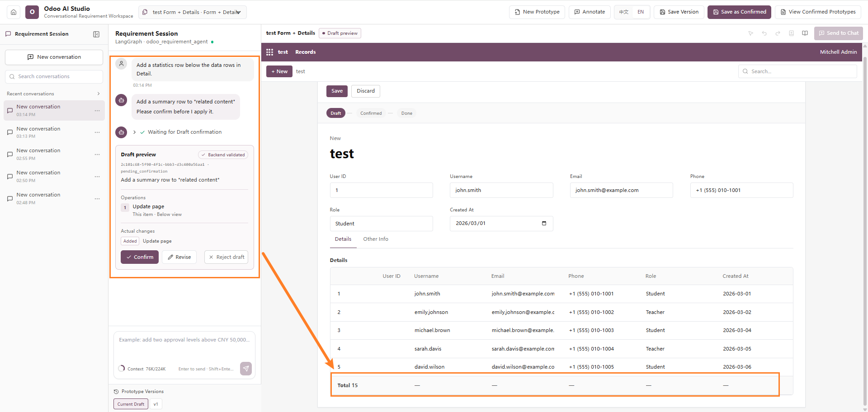
Task: Click the chat bubble icon of the 03:13 PM conversation
Action: 10,132
